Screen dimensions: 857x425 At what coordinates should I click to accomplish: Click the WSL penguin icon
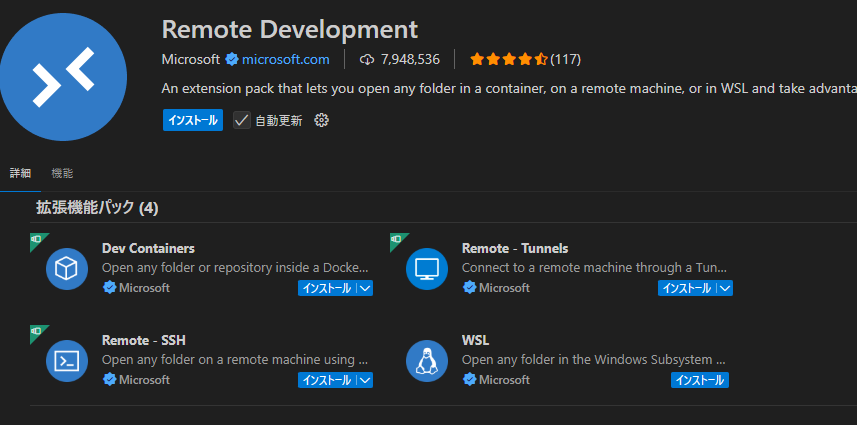[427, 361]
